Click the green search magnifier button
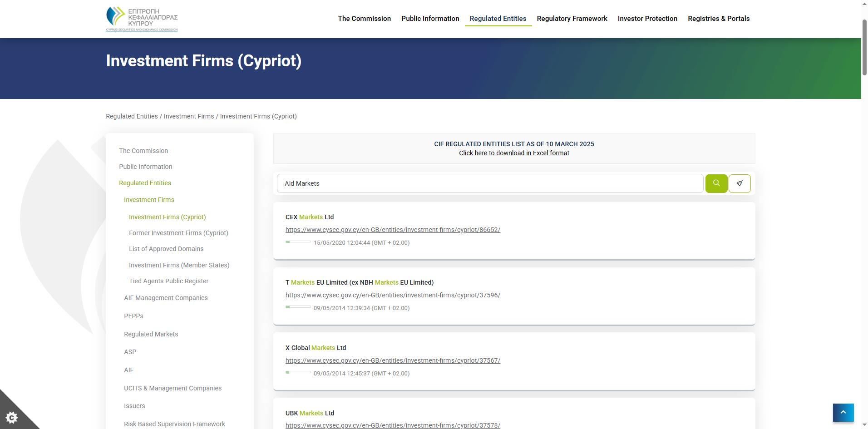The height and width of the screenshot is (429, 868). [x=716, y=183]
